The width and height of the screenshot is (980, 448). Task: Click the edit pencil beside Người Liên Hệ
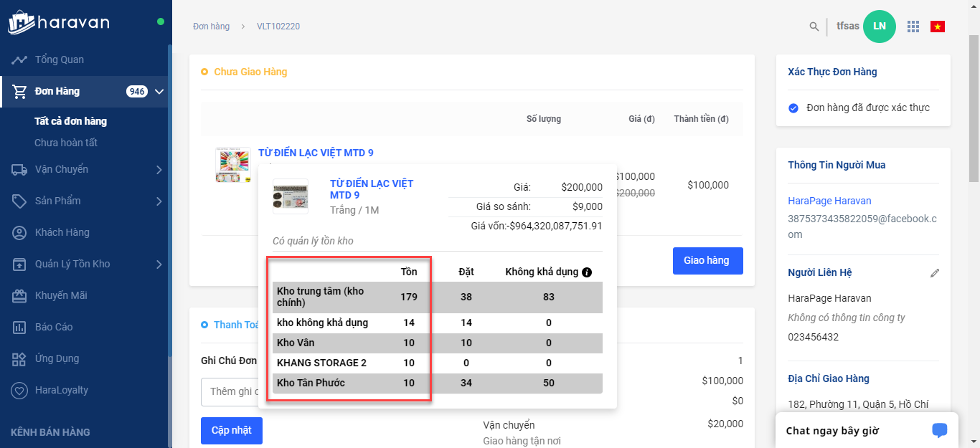[x=934, y=273]
